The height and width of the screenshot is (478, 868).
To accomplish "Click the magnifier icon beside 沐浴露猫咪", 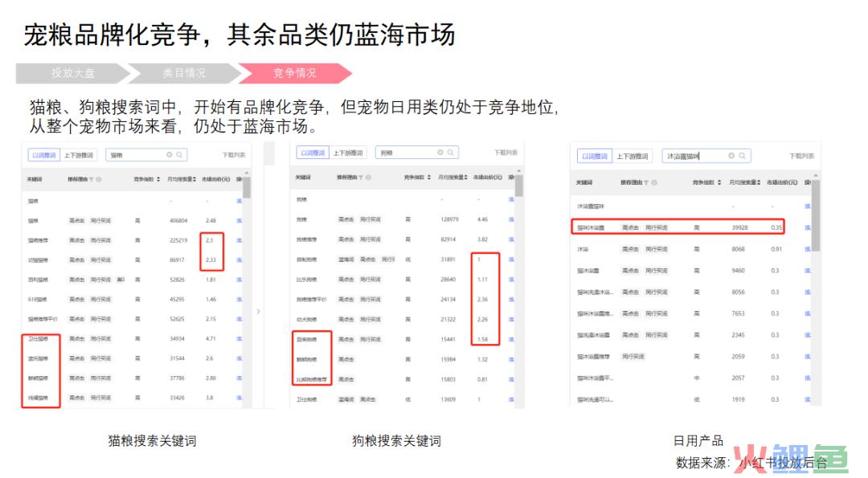I will pyautogui.click(x=743, y=156).
